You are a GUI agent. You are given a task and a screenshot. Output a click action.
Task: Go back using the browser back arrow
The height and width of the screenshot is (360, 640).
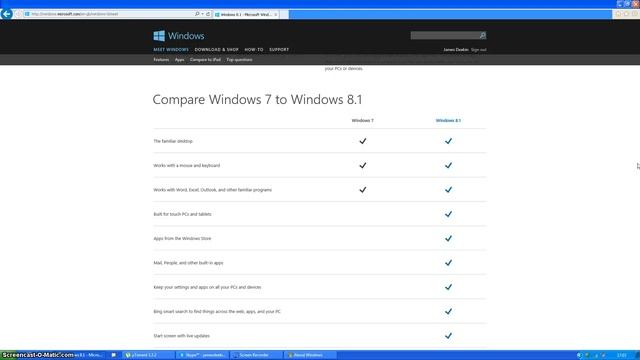pos(7,14)
